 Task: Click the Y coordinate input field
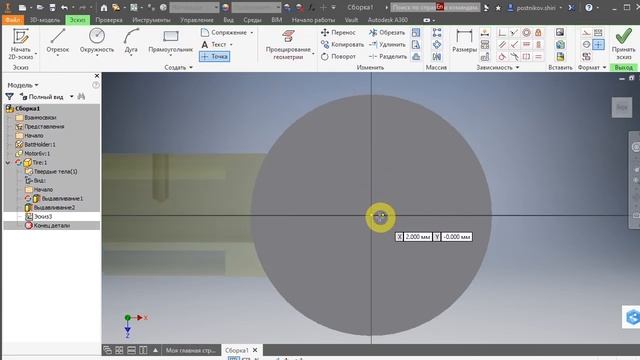tap(456, 237)
